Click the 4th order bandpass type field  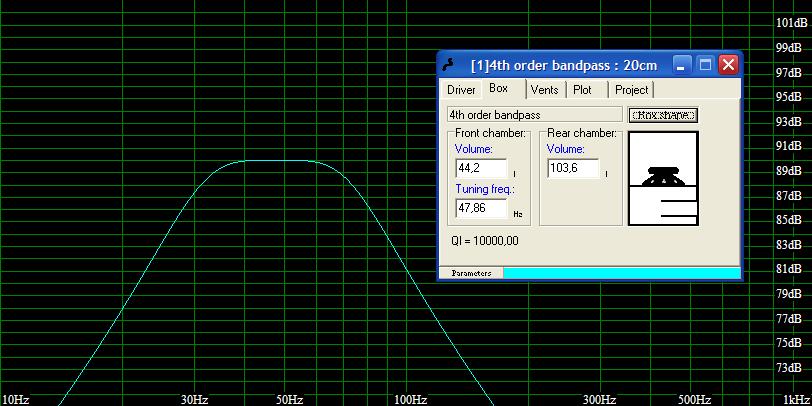[x=534, y=114]
